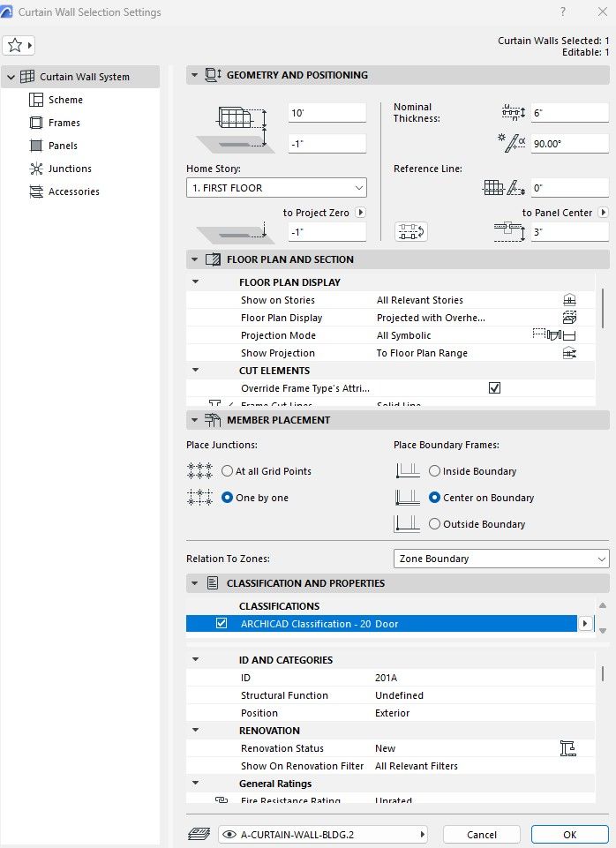Image resolution: width=616 pixels, height=848 pixels.
Task: Select the One by one radio
Action: coord(227,498)
